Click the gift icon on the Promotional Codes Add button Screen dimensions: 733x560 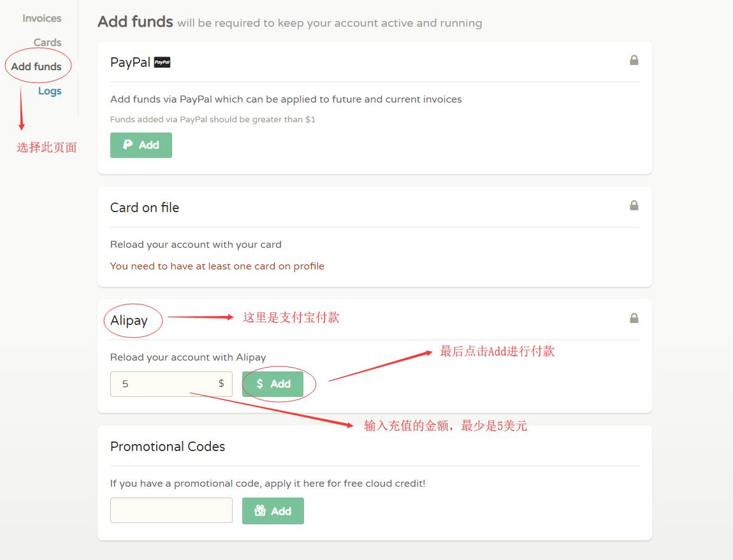[x=259, y=510]
